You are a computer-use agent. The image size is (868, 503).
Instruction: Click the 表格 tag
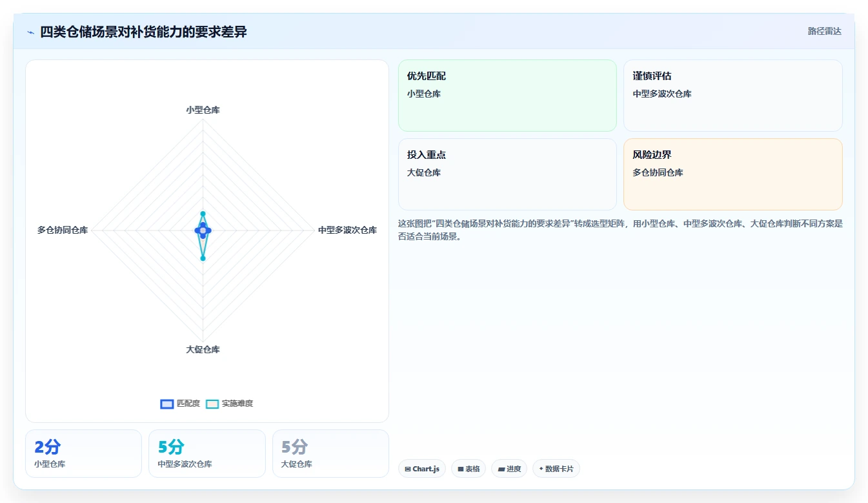pos(469,469)
